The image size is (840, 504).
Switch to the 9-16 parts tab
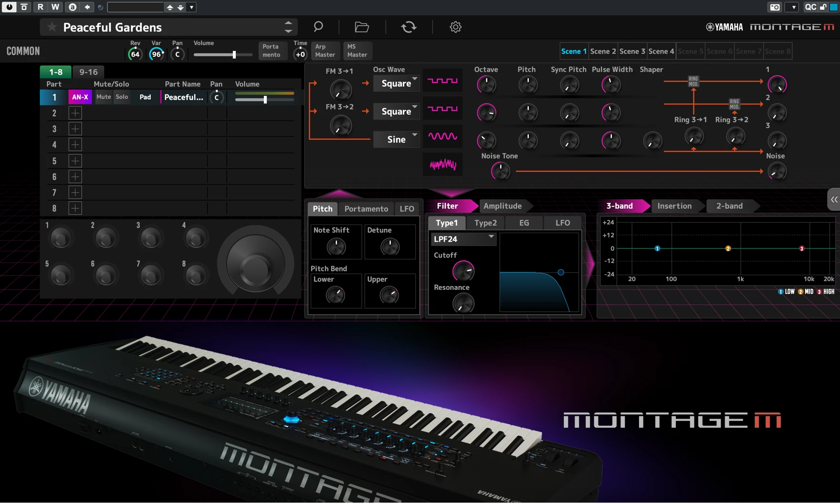[x=88, y=72]
